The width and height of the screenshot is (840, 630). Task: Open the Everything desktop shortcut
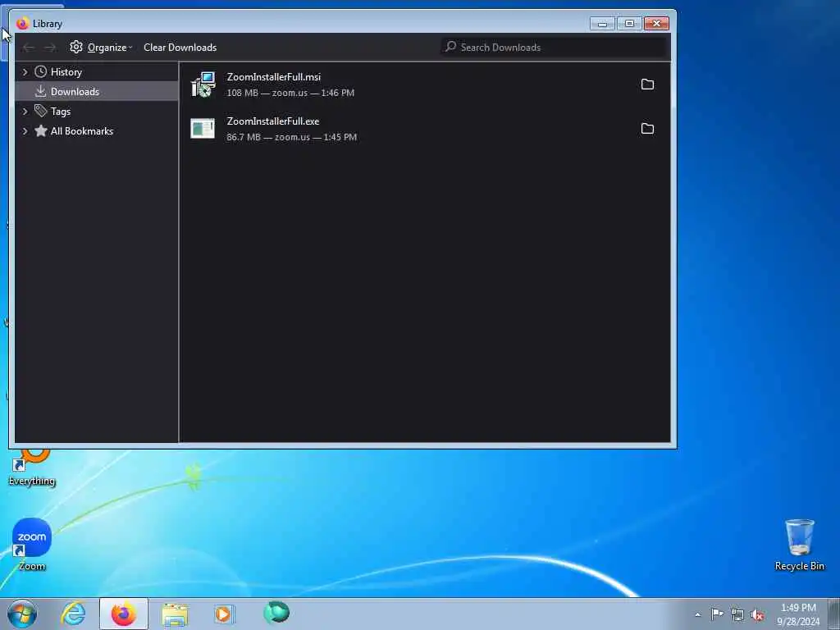[32, 468]
